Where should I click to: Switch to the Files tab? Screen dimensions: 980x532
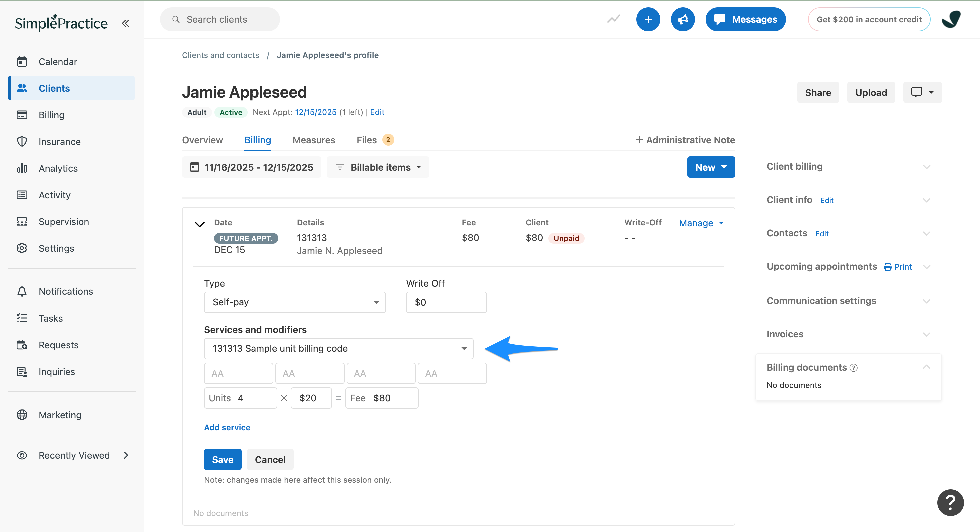click(366, 140)
